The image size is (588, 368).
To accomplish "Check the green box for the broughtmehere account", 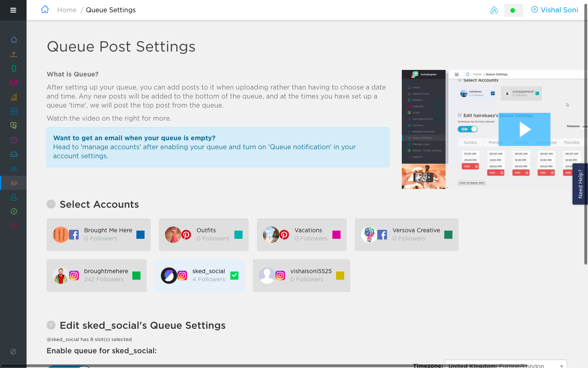I will [136, 276].
